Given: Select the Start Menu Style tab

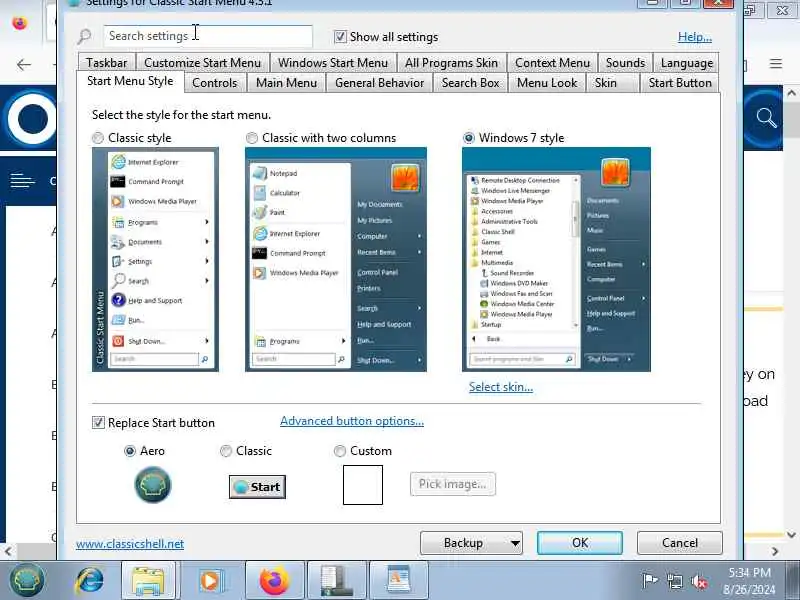Looking at the screenshot, I should point(130,81).
